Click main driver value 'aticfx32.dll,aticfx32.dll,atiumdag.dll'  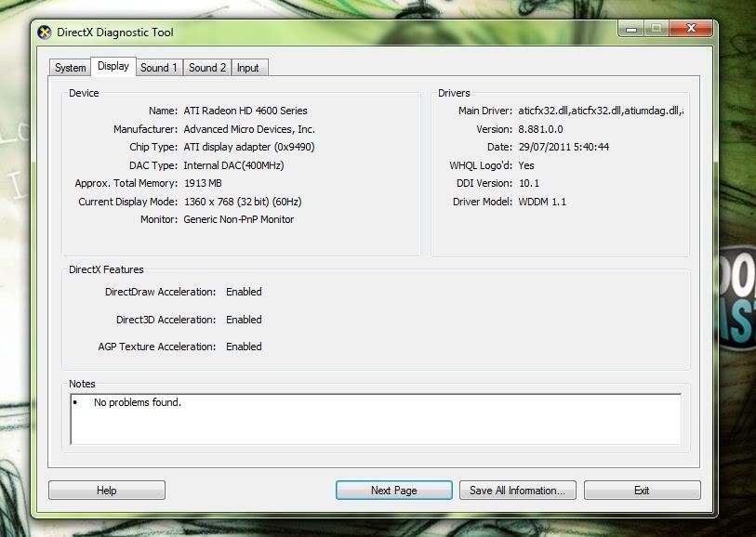601,111
